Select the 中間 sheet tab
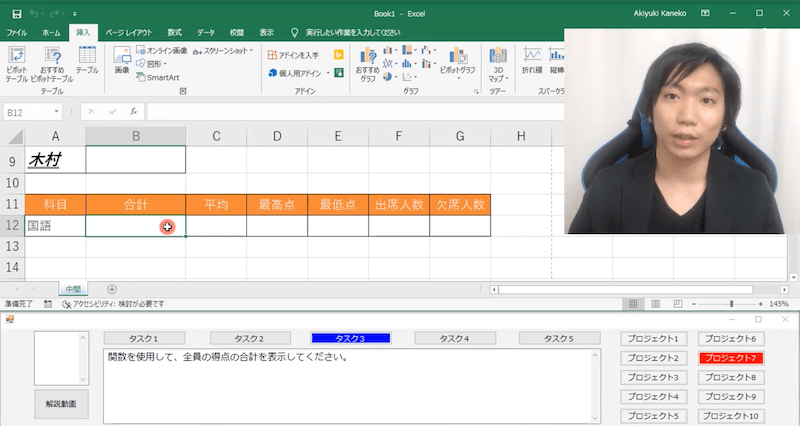This screenshot has height=426, width=800. pos(73,289)
